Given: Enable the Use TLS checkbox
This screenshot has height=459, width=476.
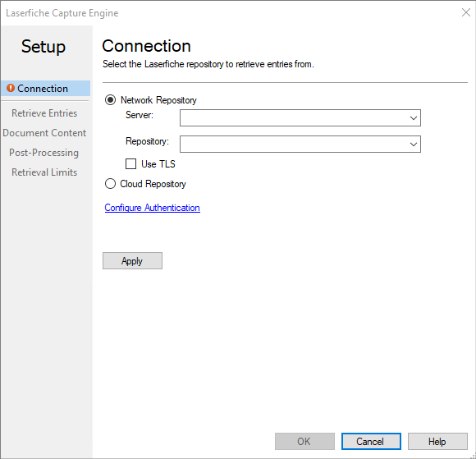Looking at the screenshot, I should tap(130, 164).
